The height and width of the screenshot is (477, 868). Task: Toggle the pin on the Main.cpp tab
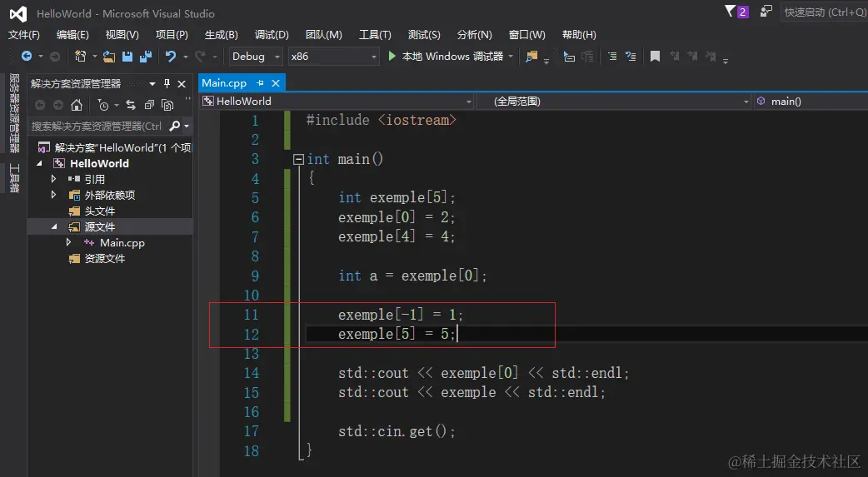(x=260, y=83)
